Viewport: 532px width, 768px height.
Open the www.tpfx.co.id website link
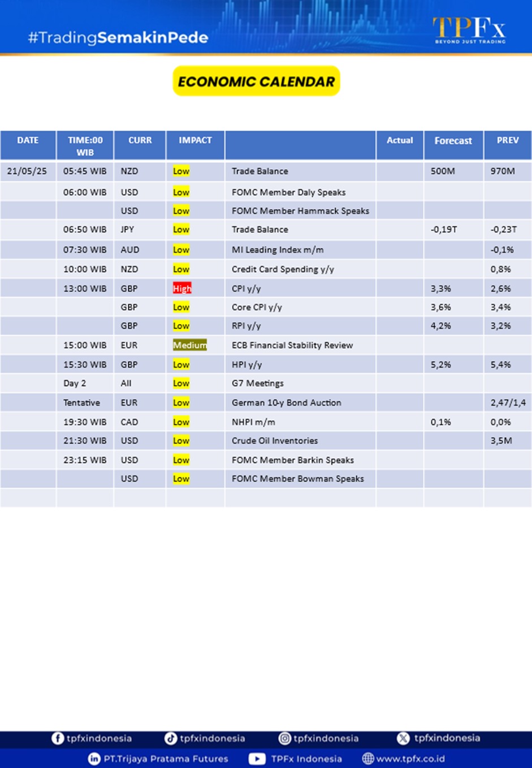410,758
